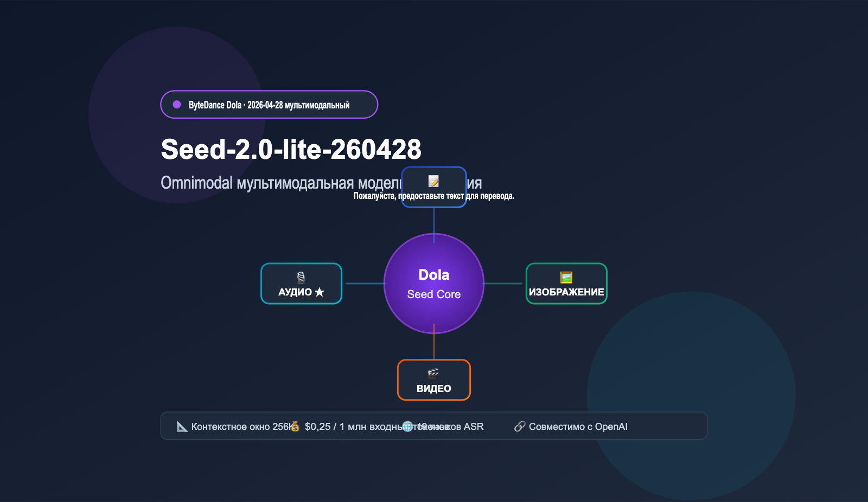This screenshot has height=502, width=868.
Task: Click the memo icon in the text node
Action: [433, 181]
